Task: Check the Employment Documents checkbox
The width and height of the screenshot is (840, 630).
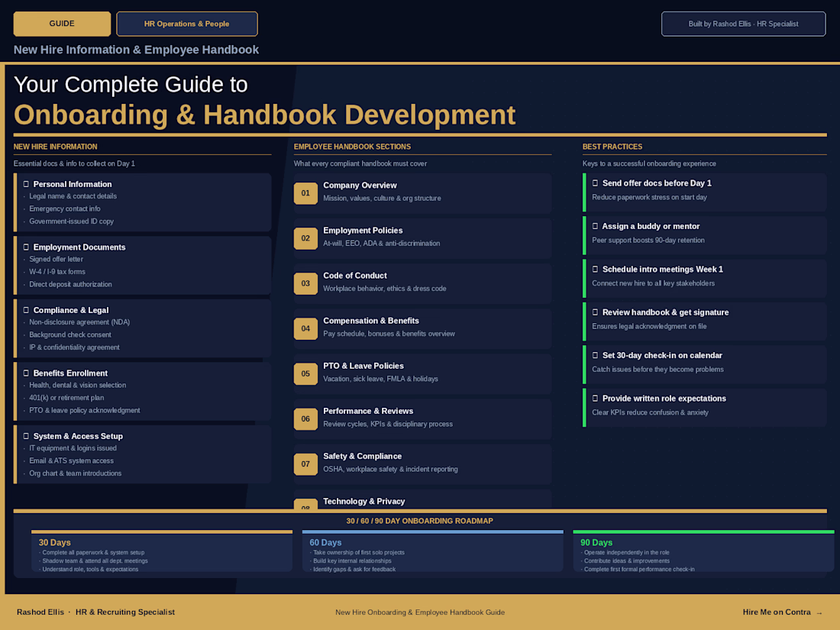Action: 26,247
